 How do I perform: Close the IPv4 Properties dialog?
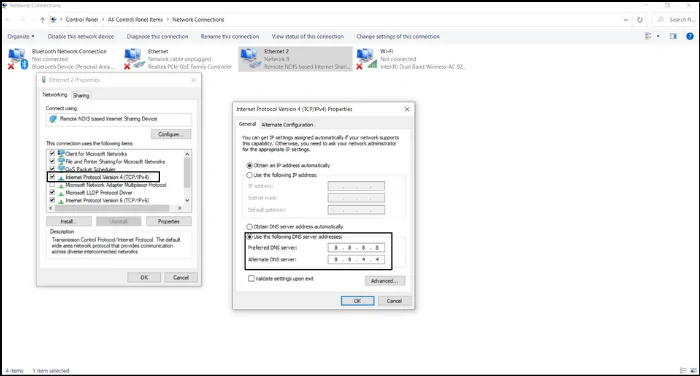click(x=407, y=109)
